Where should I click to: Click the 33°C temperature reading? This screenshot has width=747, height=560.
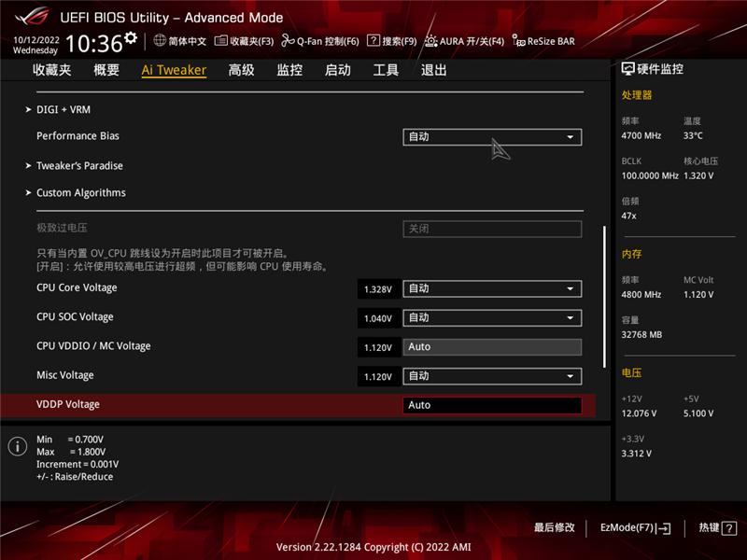coord(693,135)
